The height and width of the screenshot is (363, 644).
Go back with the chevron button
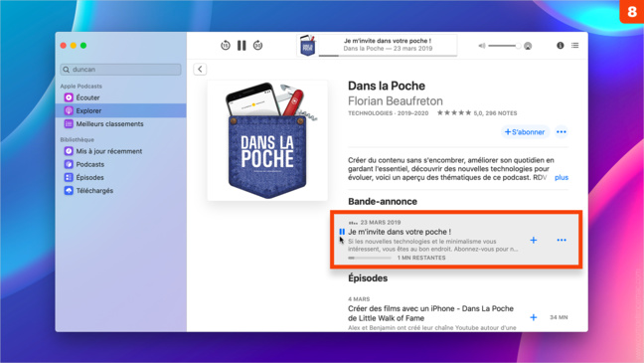[x=200, y=69]
